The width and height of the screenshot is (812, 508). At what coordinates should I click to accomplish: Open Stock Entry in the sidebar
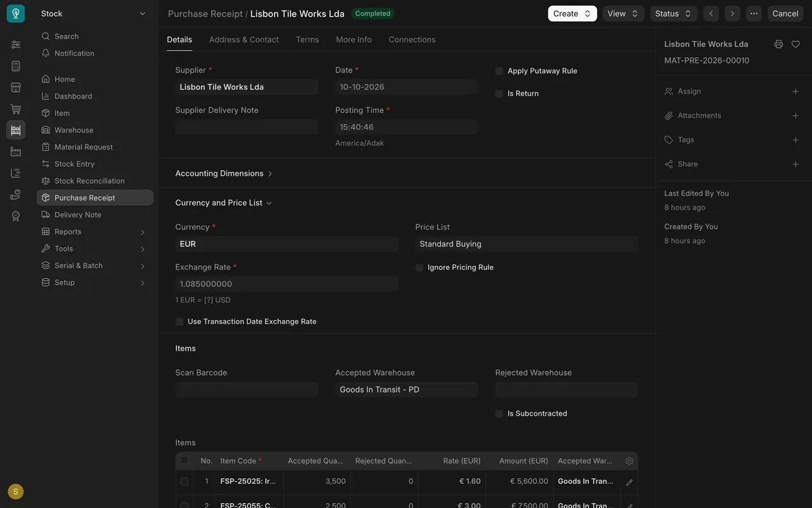pos(95,164)
